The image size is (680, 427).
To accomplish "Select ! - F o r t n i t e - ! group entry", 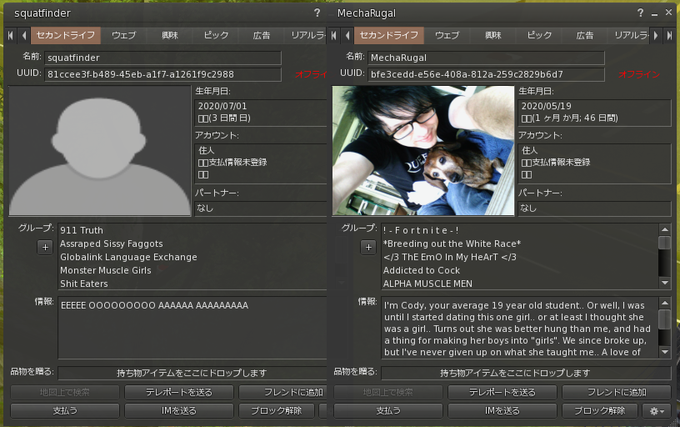I will click(x=421, y=230).
